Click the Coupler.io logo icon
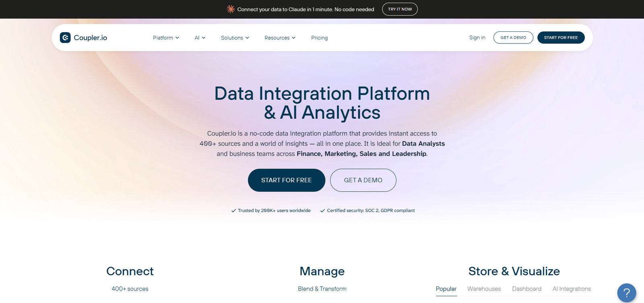The image size is (644, 303). [65, 37]
